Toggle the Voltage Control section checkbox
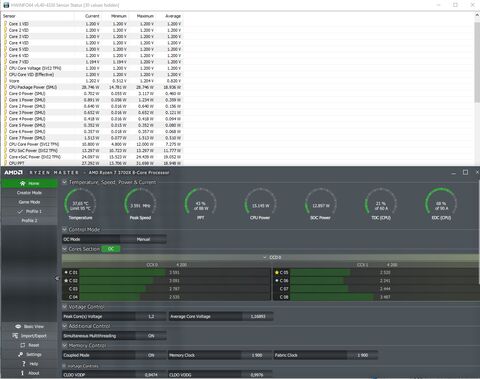 [65, 307]
